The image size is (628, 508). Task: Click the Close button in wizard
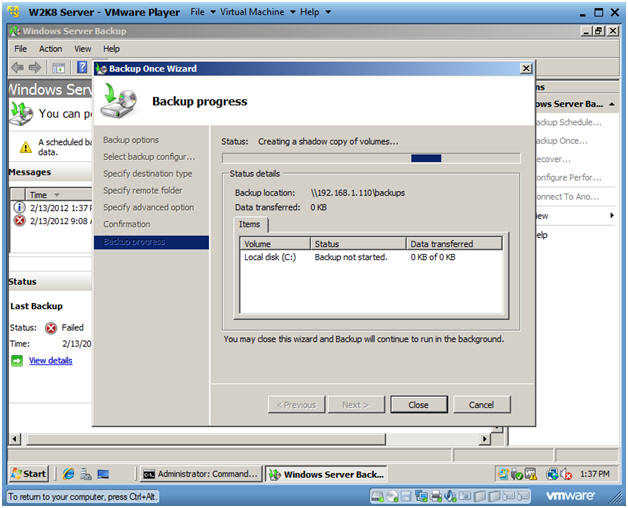pos(419,405)
